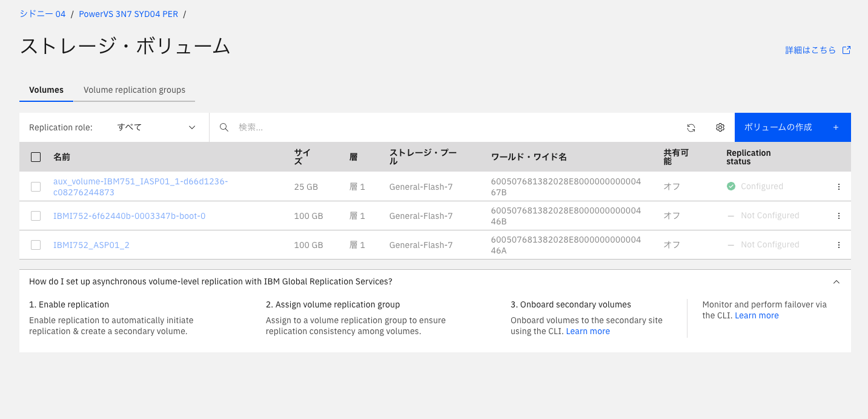Click the refresh volumes icon

pos(691,127)
